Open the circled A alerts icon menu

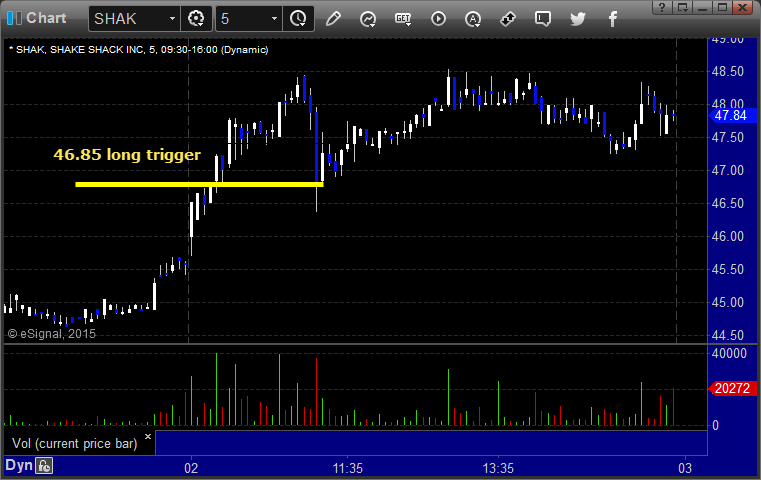click(x=473, y=19)
